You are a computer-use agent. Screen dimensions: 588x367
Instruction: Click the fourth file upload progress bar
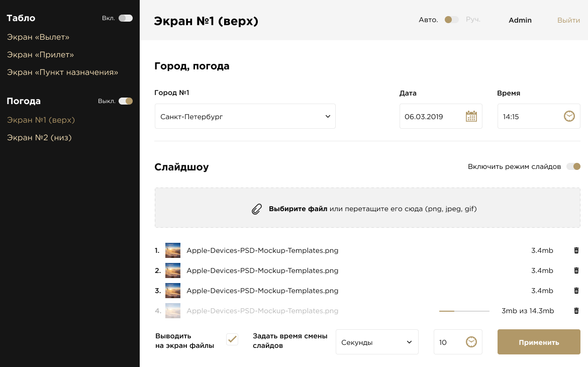tap(464, 311)
